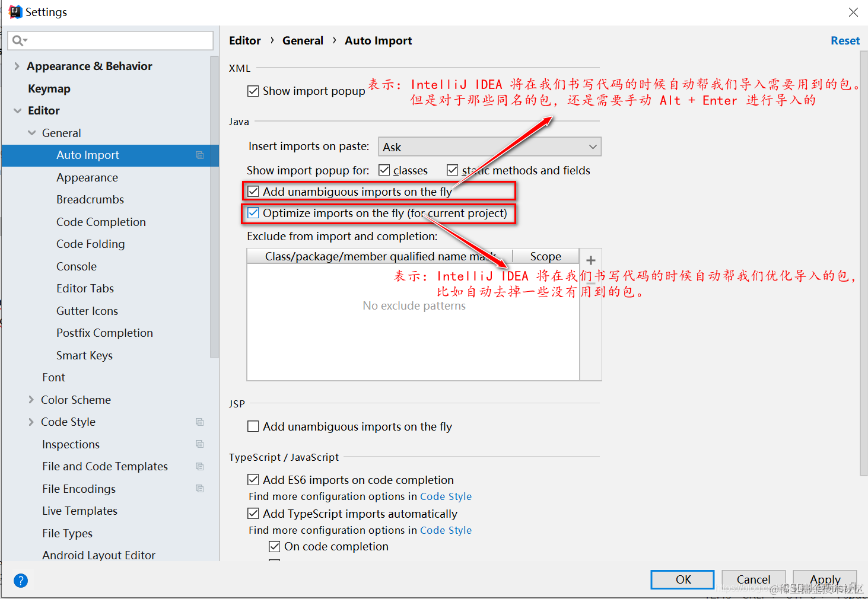This screenshot has width=868, height=599.
Task: Click the project-level icon beside Code Style
Action: tap(199, 422)
